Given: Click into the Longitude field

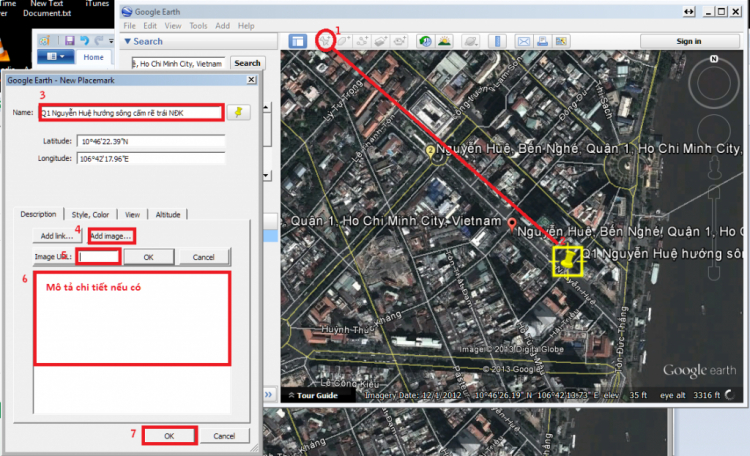Looking at the screenshot, I should 151,158.
